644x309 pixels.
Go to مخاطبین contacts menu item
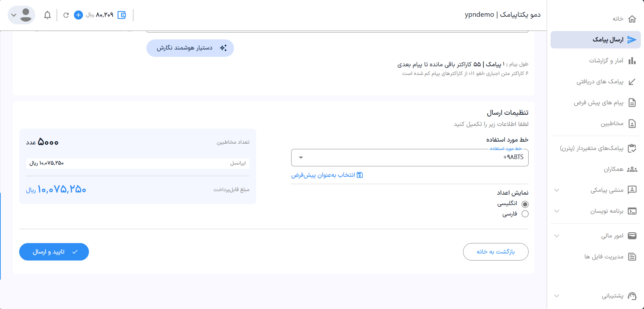(612, 123)
